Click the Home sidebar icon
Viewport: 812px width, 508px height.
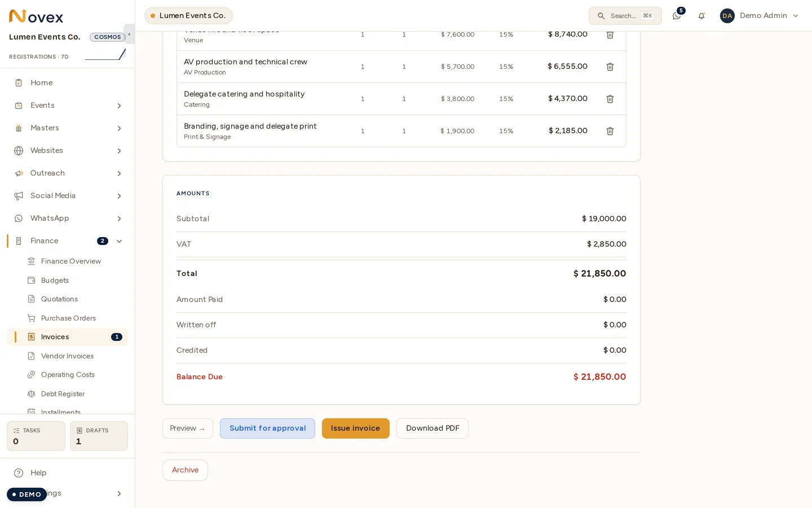click(19, 83)
